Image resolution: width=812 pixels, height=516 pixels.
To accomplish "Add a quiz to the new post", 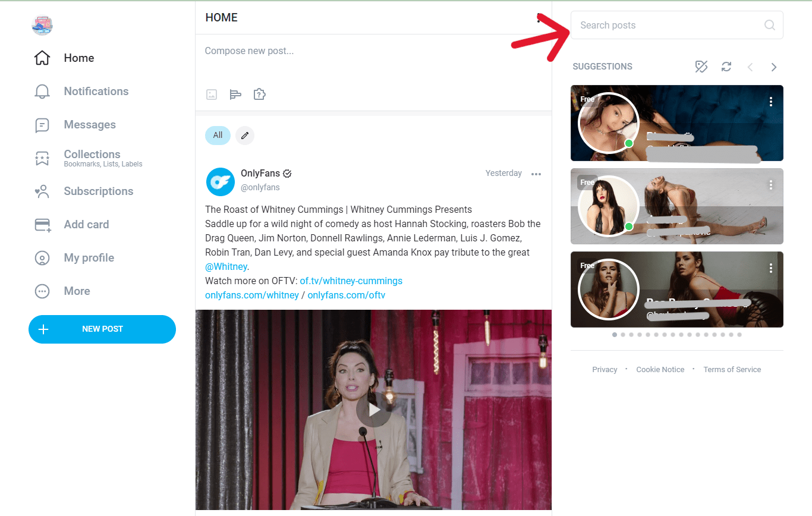I will (259, 94).
